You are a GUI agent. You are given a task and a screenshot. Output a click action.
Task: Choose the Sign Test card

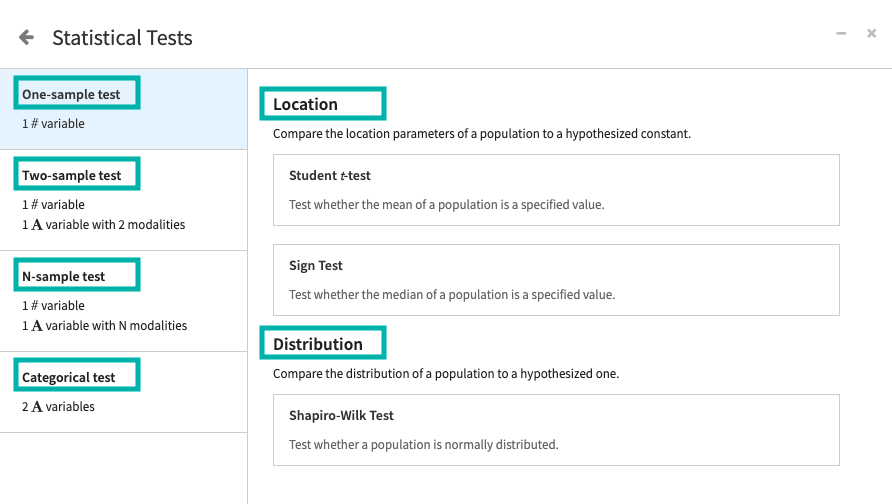click(556, 280)
